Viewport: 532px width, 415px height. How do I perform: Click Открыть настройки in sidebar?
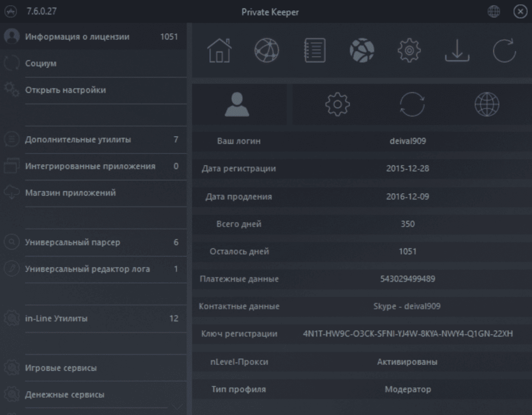pyautogui.click(x=94, y=90)
